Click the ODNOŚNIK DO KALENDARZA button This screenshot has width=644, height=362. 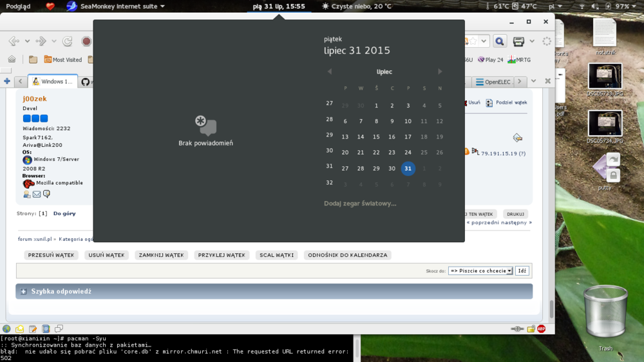348,255
